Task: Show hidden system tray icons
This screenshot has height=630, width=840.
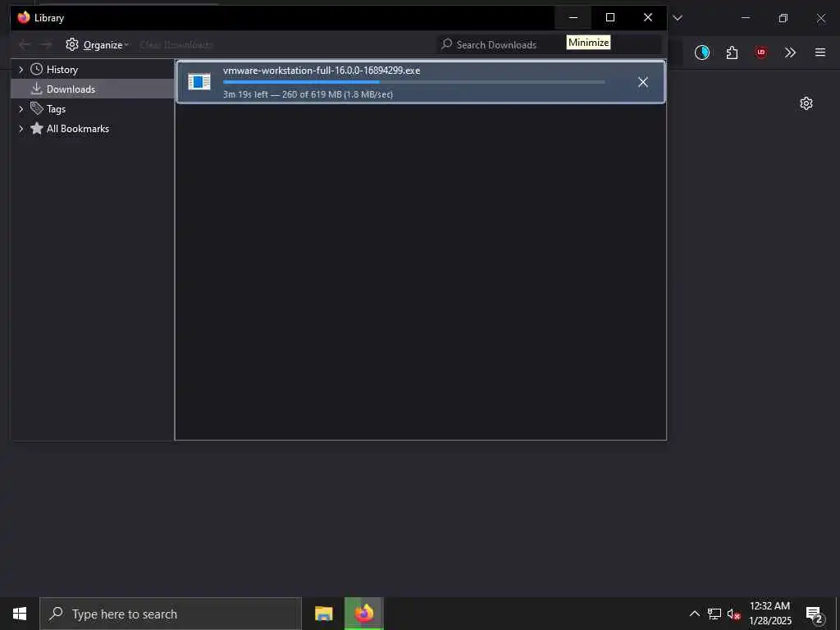Action: pos(695,614)
